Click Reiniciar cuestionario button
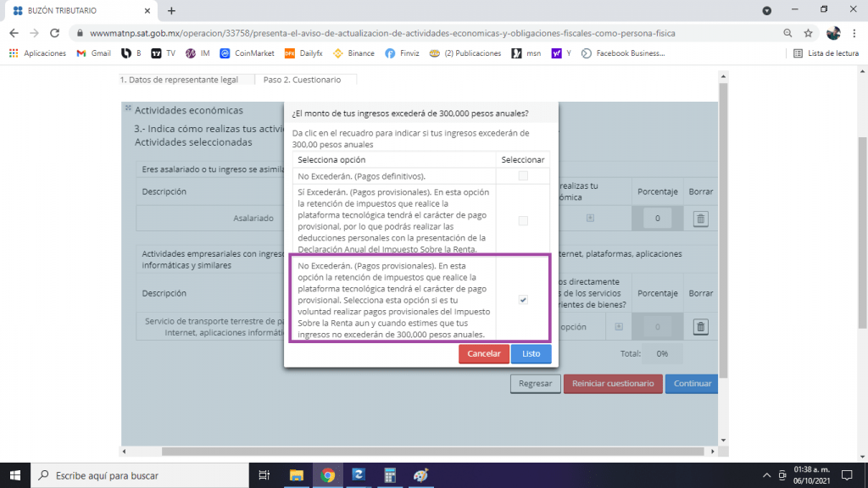 [613, 384]
